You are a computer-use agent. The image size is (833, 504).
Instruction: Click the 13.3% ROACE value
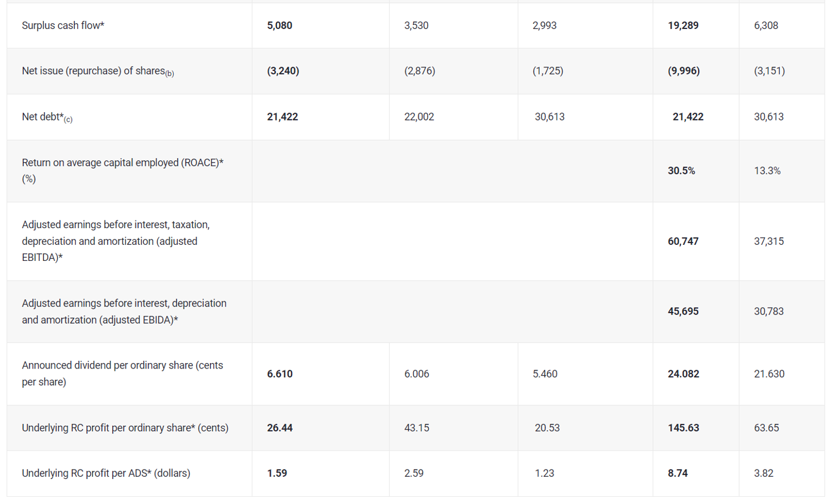click(x=767, y=171)
